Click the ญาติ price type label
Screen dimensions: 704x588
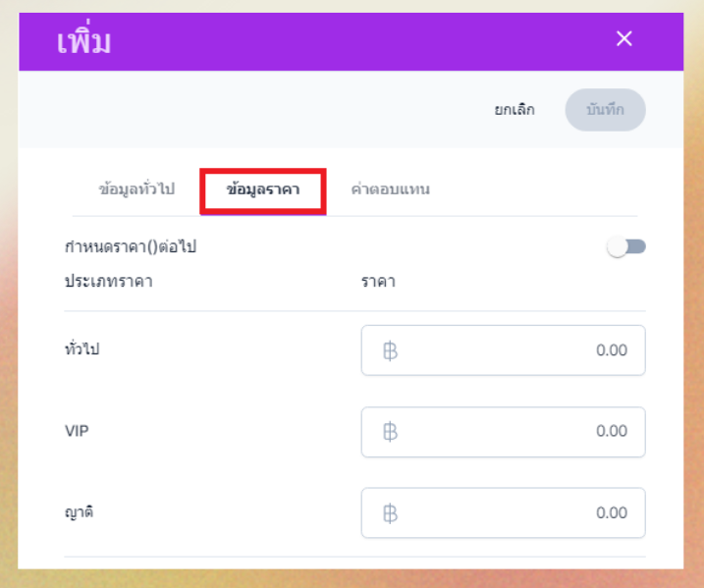[x=80, y=511]
